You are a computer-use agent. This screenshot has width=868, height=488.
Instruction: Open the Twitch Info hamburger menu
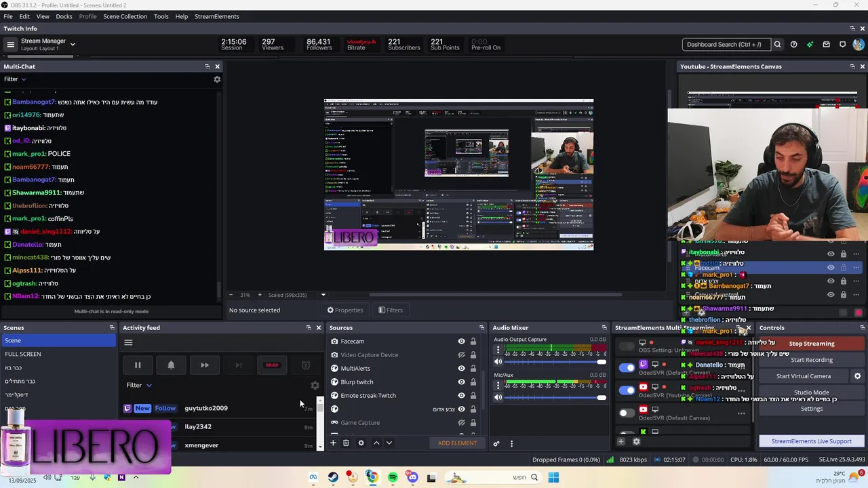(10, 45)
